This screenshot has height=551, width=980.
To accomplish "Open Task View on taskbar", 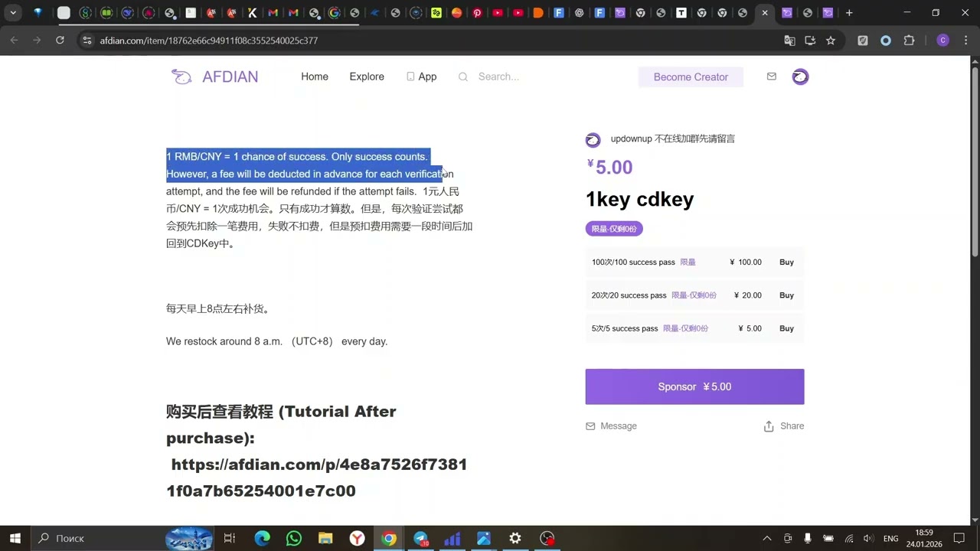I will click(x=229, y=539).
